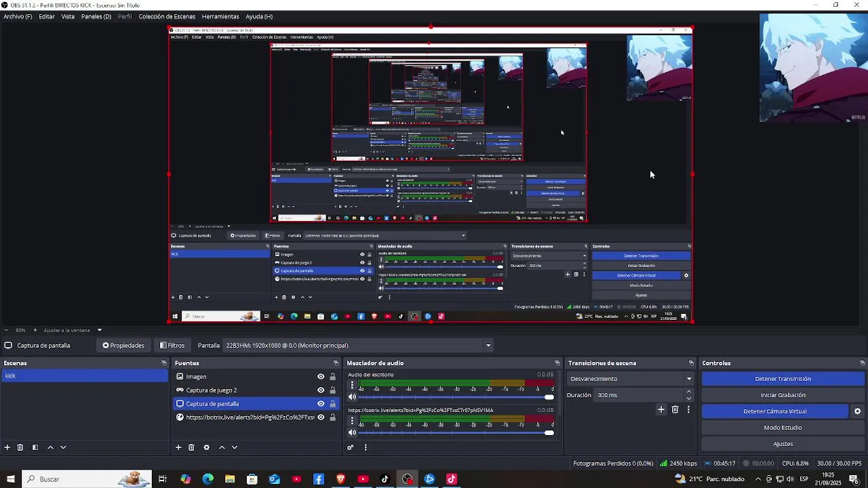Screen dimensions: 868x488
Task: Adjust Audio del escritorio volume slider
Action: pyautogui.click(x=456, y=397)
